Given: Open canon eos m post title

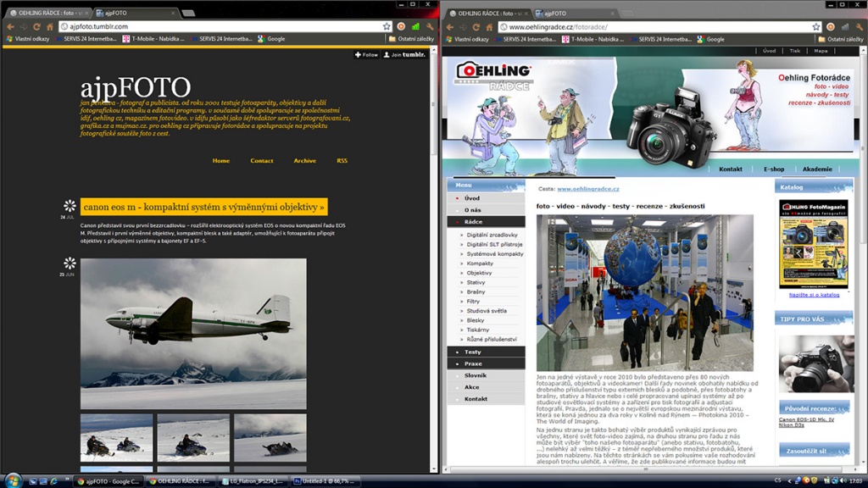Looking at the screenshot, I should coord(203,207).
